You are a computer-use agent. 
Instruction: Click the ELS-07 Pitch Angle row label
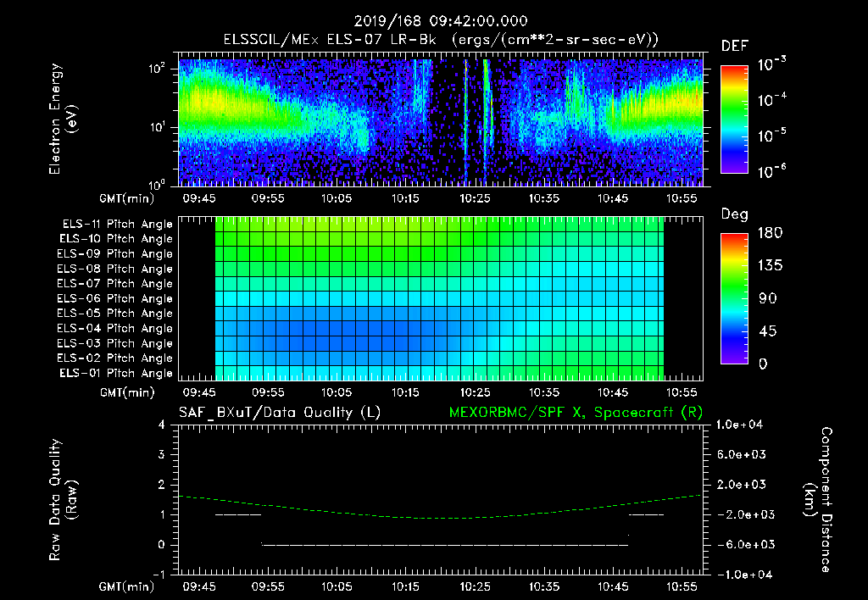tap(114, 283)
